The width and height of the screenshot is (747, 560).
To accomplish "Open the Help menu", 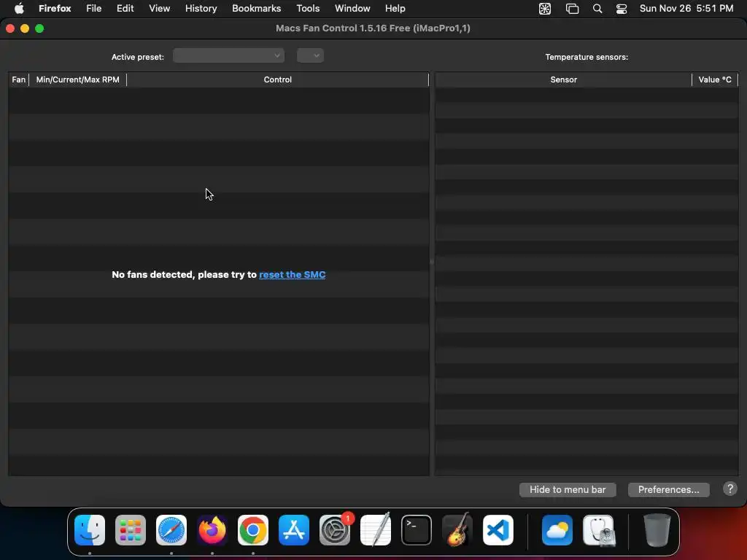I will click(395, 9).
